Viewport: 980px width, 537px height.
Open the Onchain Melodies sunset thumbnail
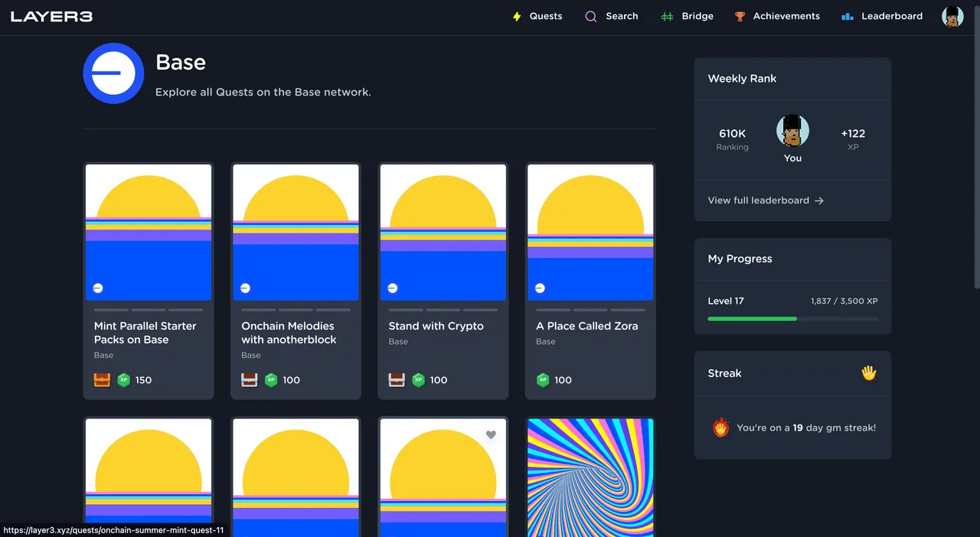(x=296, y=233)
